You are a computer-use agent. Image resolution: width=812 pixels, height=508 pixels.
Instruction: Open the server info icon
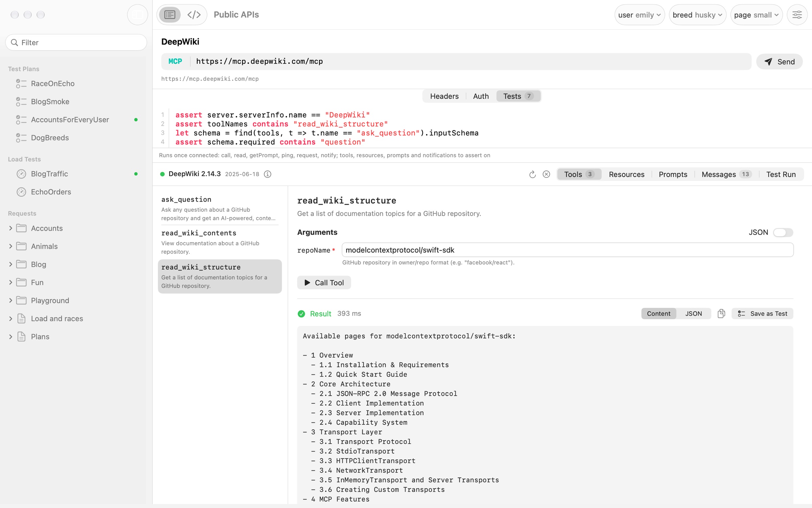[268, 174]
